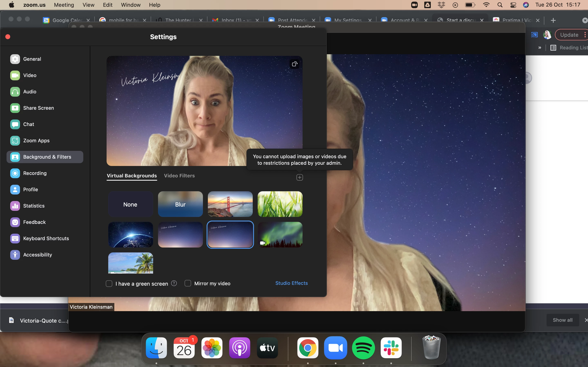Choose the Golden Gate Bridge background

click(x=230, y=204)
